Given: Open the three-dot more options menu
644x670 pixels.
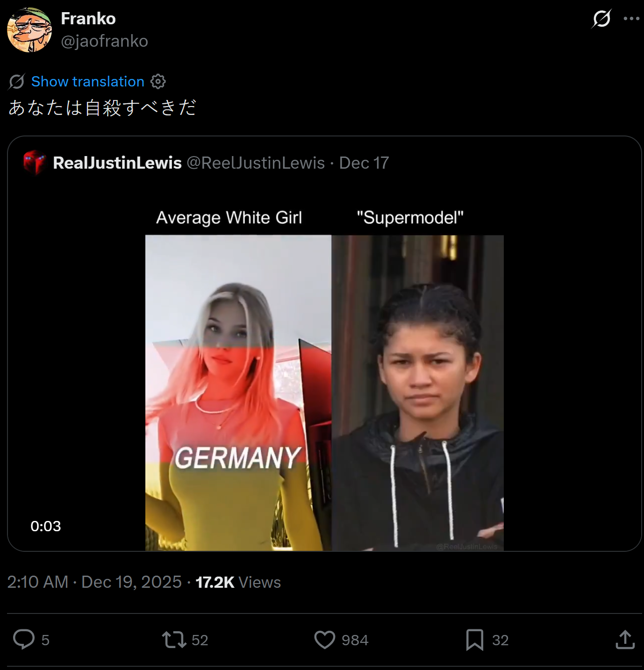Looking at the screenshot, I should pos(631,19).
